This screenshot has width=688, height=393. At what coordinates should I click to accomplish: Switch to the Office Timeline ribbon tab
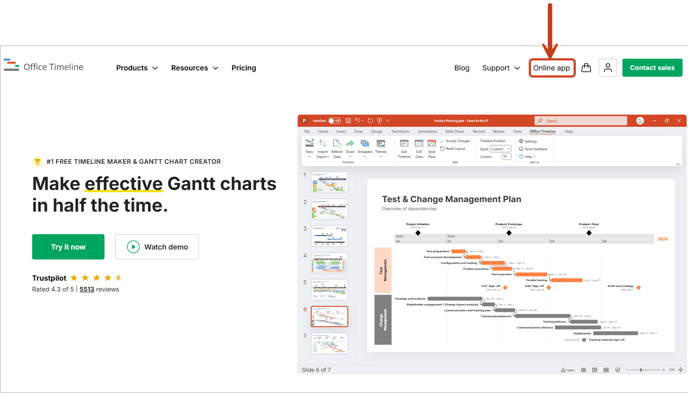542,131
